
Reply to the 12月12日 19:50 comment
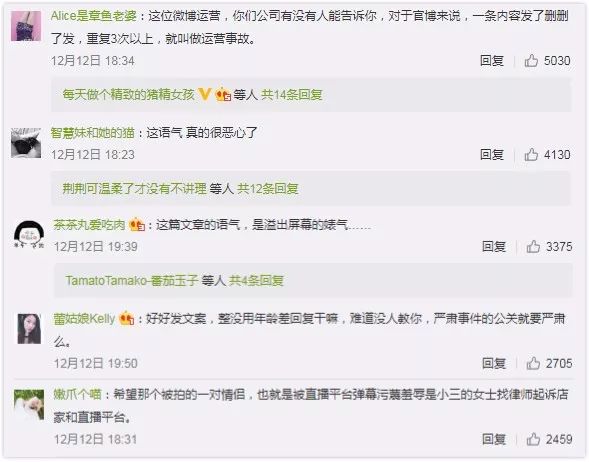pos(494,363)
